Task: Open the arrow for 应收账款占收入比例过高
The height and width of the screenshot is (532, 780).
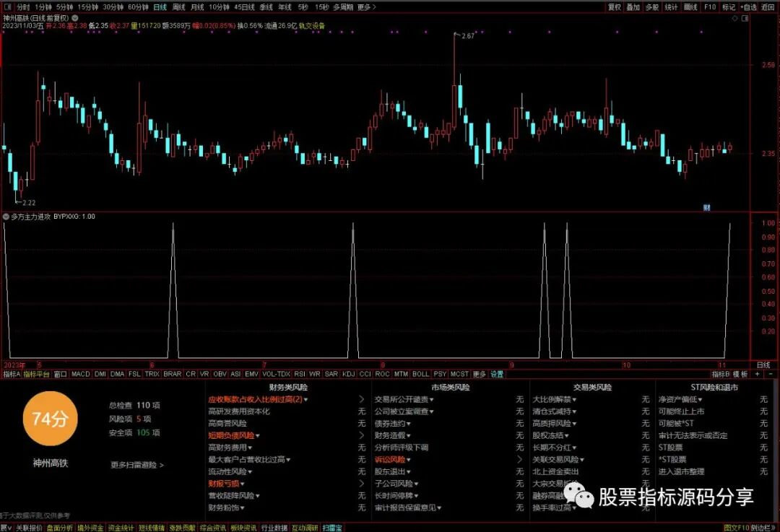Action: pos(362,399)
